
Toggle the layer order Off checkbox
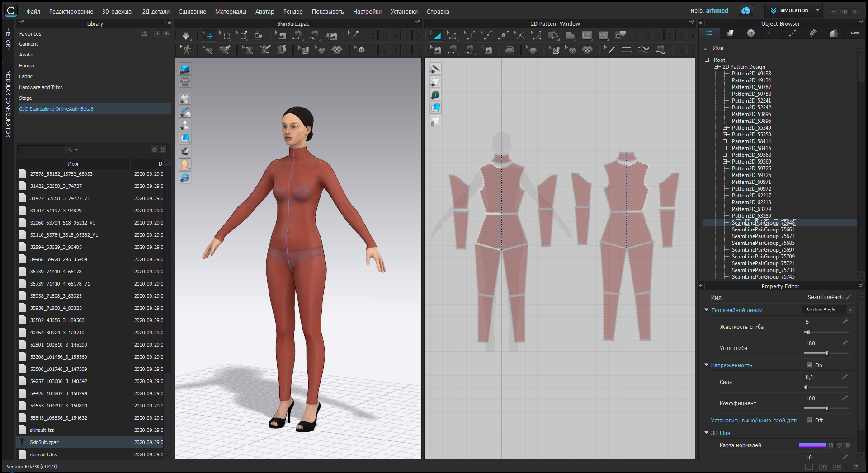pyautogui.click(x=809, y=420)
